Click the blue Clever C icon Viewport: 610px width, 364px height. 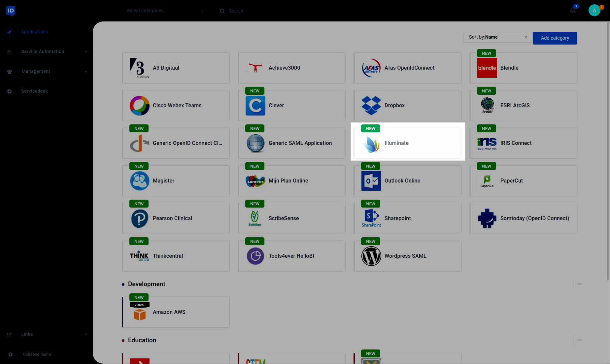255,106
